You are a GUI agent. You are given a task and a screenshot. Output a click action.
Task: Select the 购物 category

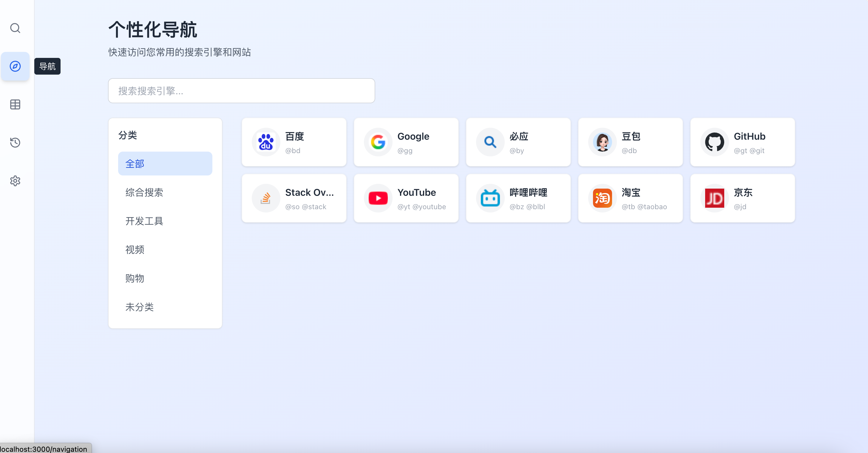tap(165, 278)
